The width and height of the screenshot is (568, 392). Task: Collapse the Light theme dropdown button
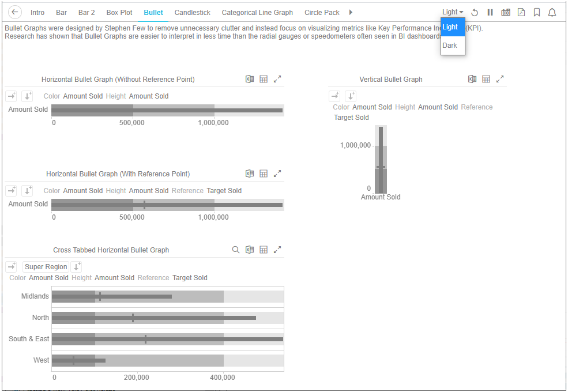pos(453,12)
